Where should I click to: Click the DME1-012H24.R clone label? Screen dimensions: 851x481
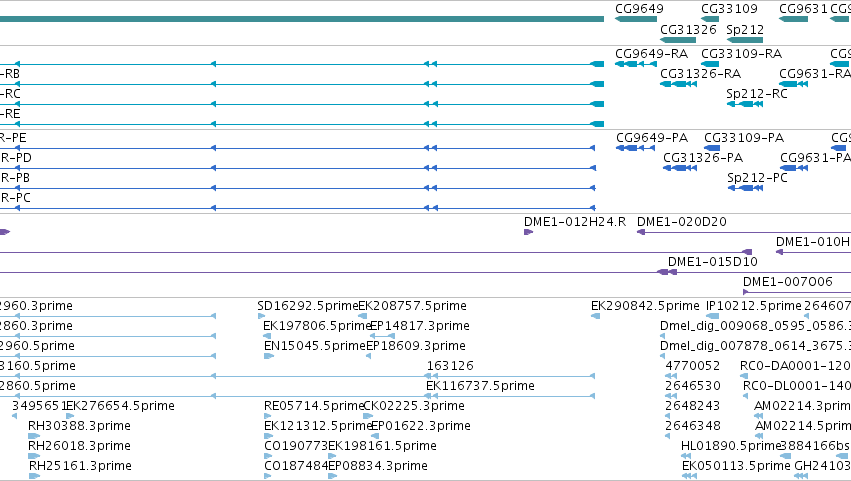point(575,222)
